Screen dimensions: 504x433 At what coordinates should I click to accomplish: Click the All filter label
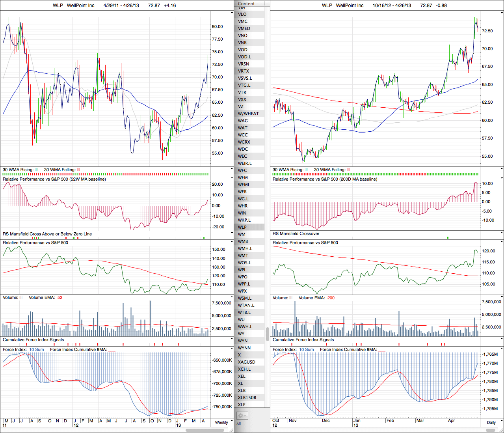[x=238, y=424]
